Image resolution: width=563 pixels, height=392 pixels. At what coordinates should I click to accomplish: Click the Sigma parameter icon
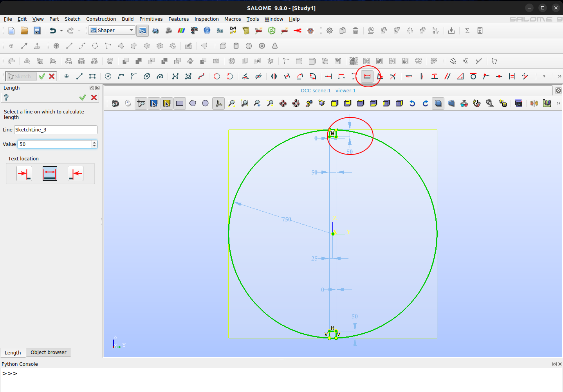[467, 31]
